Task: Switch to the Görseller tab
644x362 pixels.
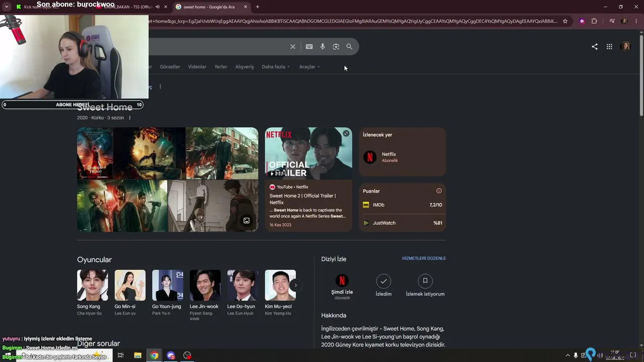Action: point(170,67)
